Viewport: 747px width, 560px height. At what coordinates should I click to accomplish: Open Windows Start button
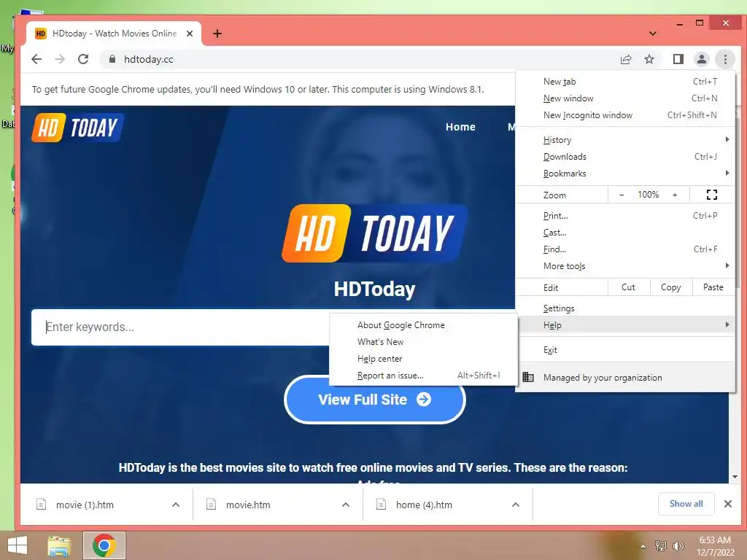[x=18, y=545]
